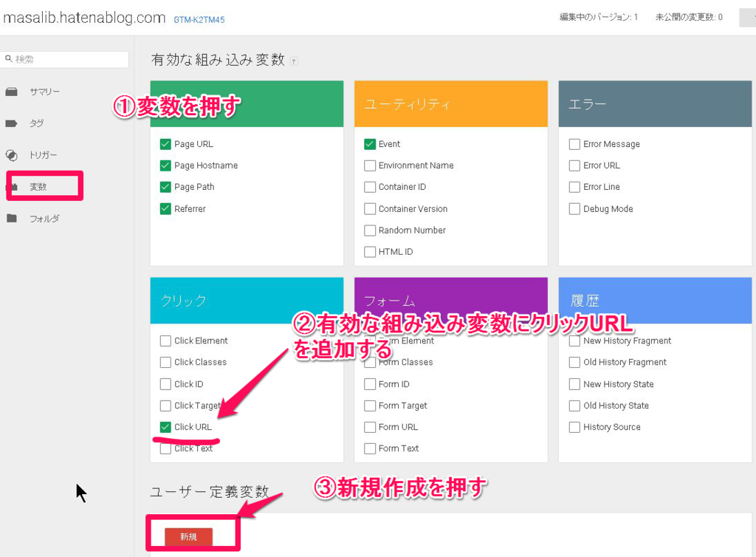Check the Old History State checkbox
756x557 pixels.
[574, 406]
